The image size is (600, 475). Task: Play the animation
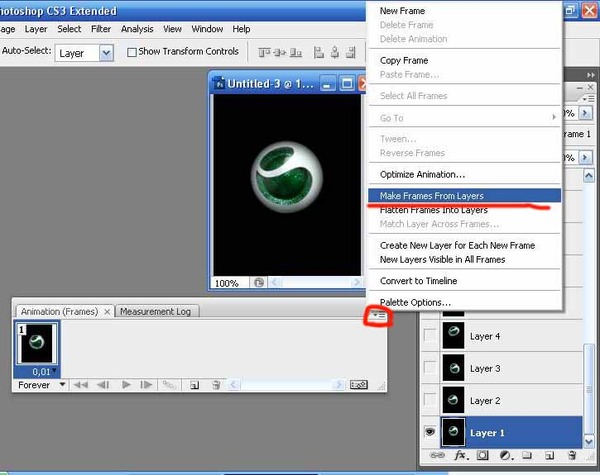pyautogui.click(x=126, y=385)
